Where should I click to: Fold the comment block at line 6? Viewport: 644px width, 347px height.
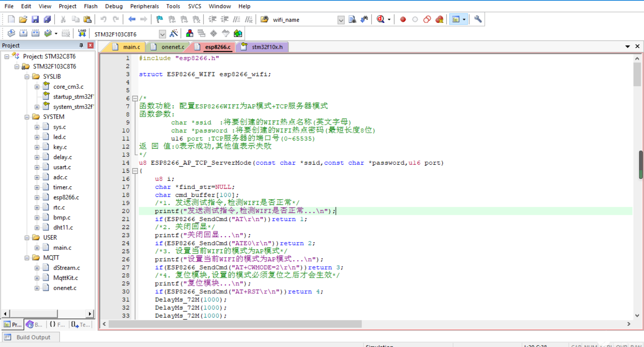[x=135, y=99]
